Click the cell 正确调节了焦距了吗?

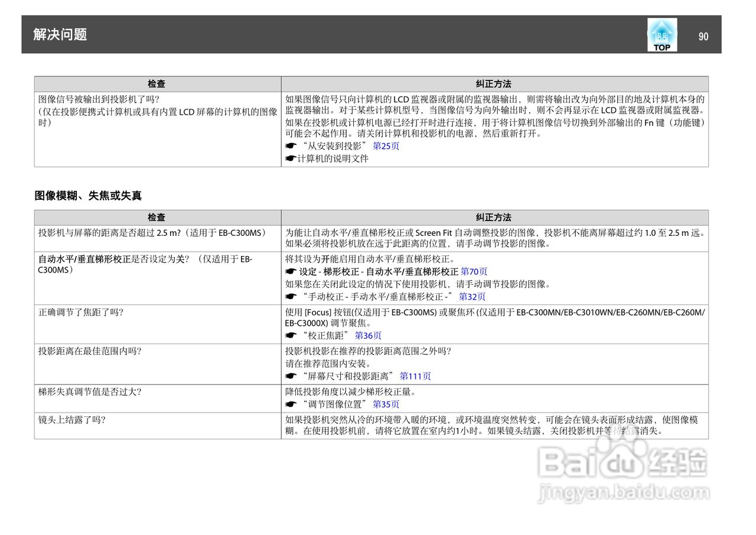pos(158,325)
